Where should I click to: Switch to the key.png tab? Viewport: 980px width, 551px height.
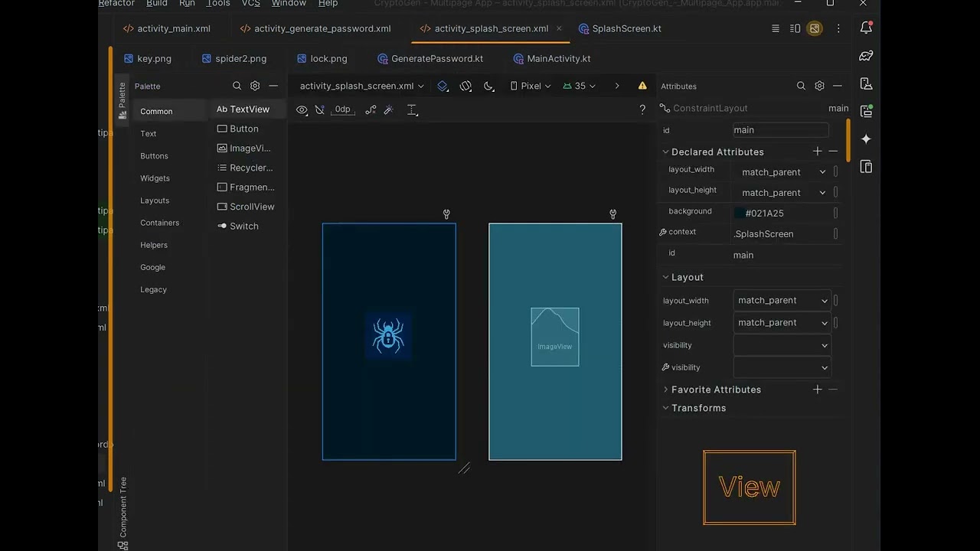point(148,58)
